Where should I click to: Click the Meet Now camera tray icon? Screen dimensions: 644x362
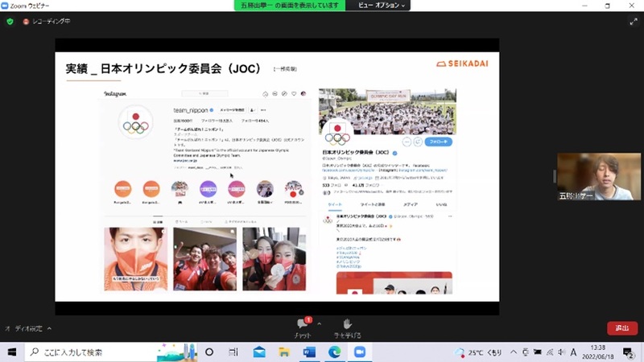click(x=526, y=352)
